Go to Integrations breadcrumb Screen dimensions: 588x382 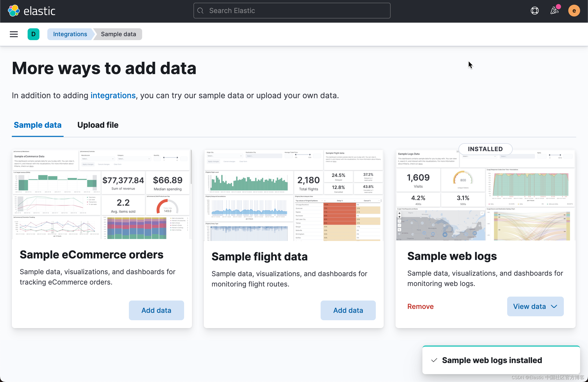(x=70, y=34)
